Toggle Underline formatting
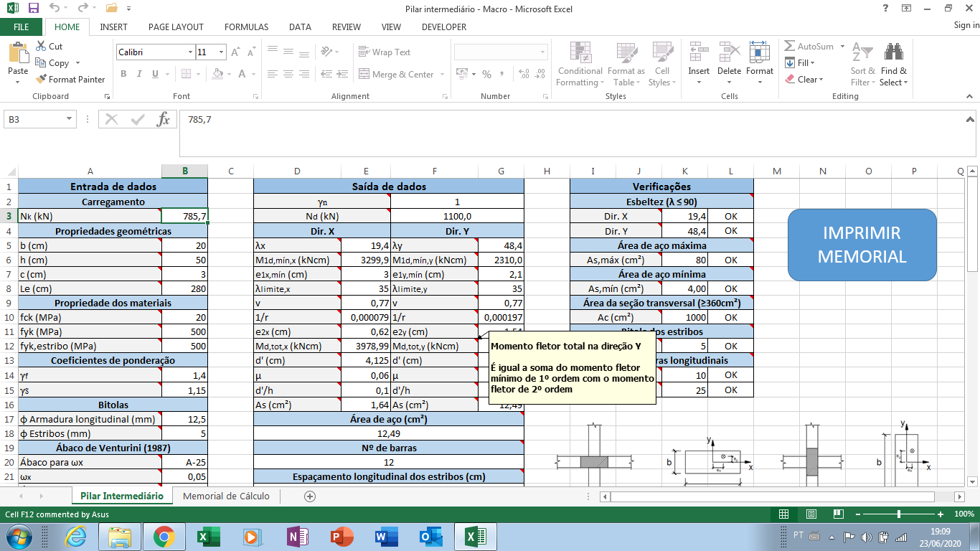 pos(154,74)
